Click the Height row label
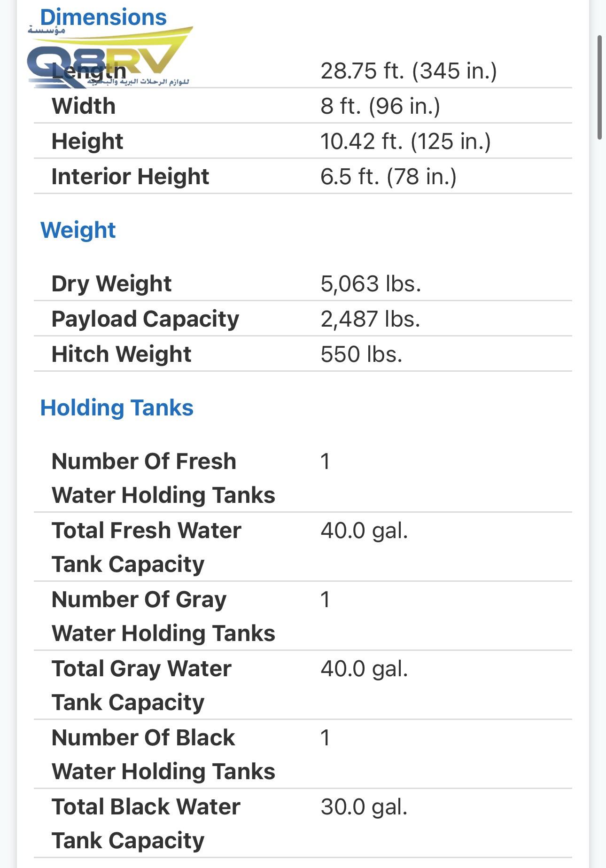 87,141
